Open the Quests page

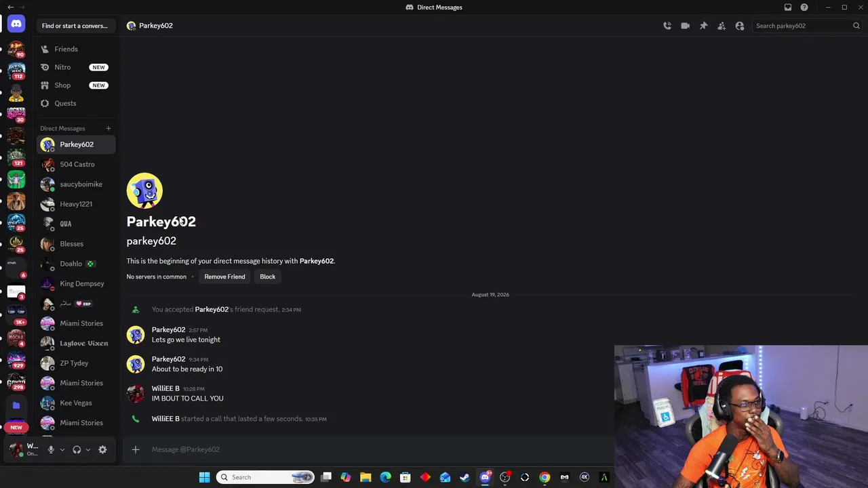point(76,103)
